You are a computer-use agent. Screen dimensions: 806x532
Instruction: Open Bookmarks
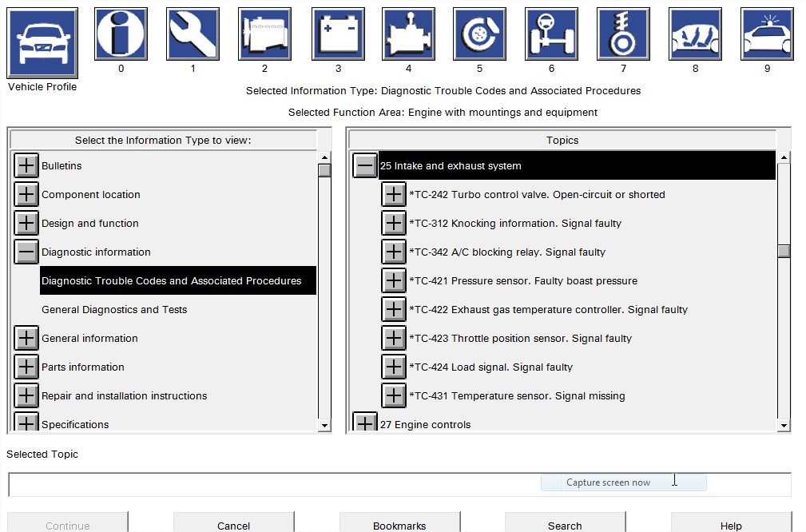pyautogui.click(x=399, y=522)
